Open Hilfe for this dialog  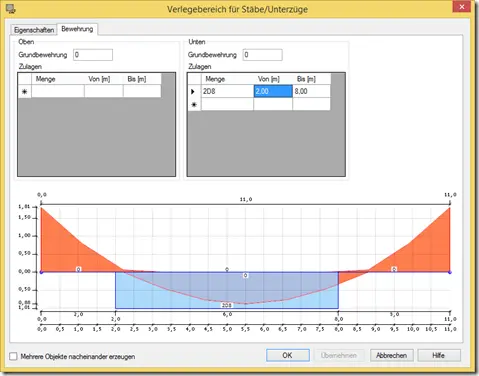pyautogui.click(x=439, y=355)
